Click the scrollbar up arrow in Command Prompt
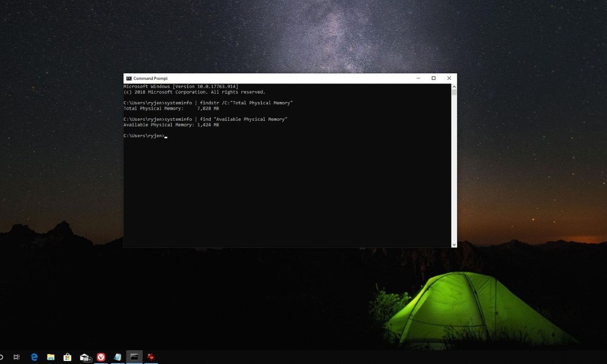The height and width of the screenshot is (364, 607). (x=454, y=86)
